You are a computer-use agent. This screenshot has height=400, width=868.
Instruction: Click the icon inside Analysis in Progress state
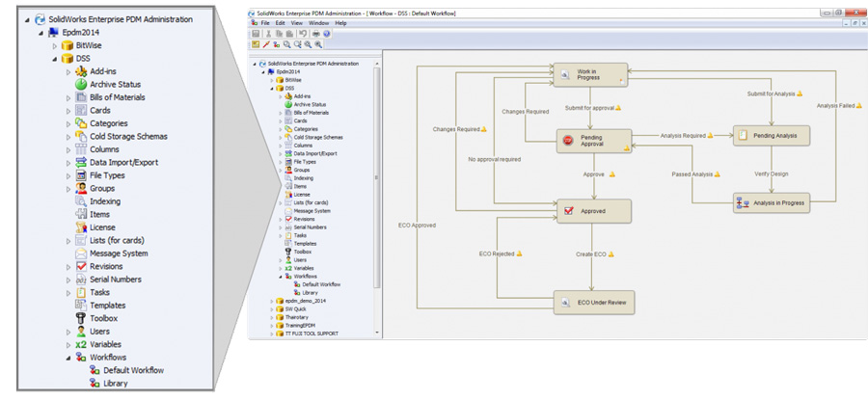743,203
